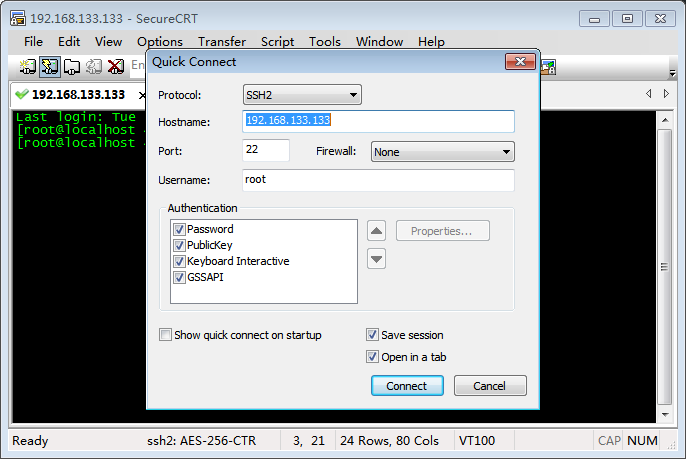Click the Connect button
This screenshot has width=686, height=459.
pyautogui.click(x=407, y=385)
